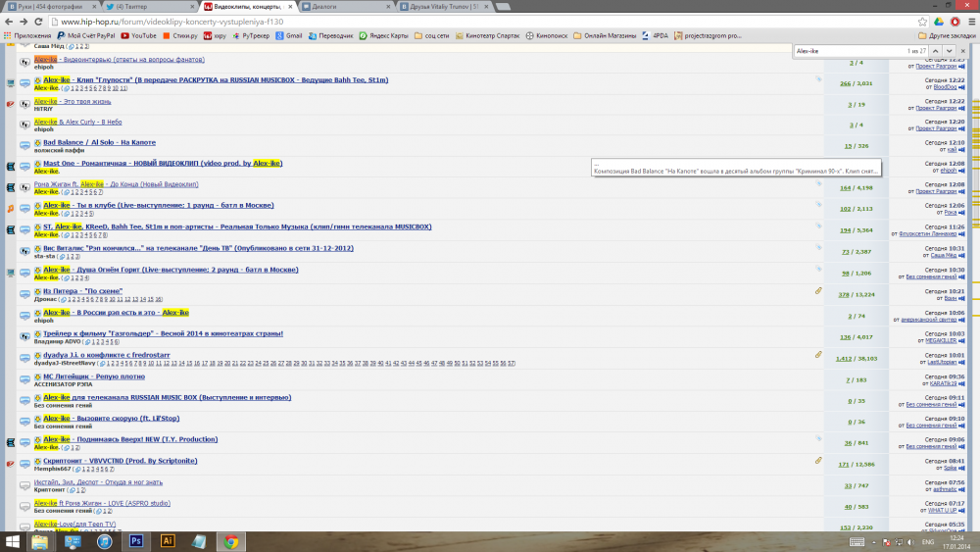Go back with the browser back arrow

(9, 22)
